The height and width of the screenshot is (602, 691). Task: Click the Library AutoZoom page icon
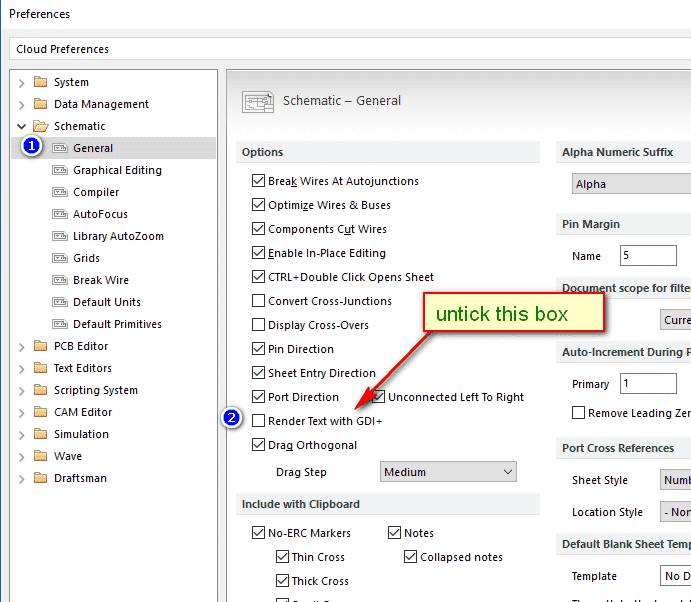(60, 236)
